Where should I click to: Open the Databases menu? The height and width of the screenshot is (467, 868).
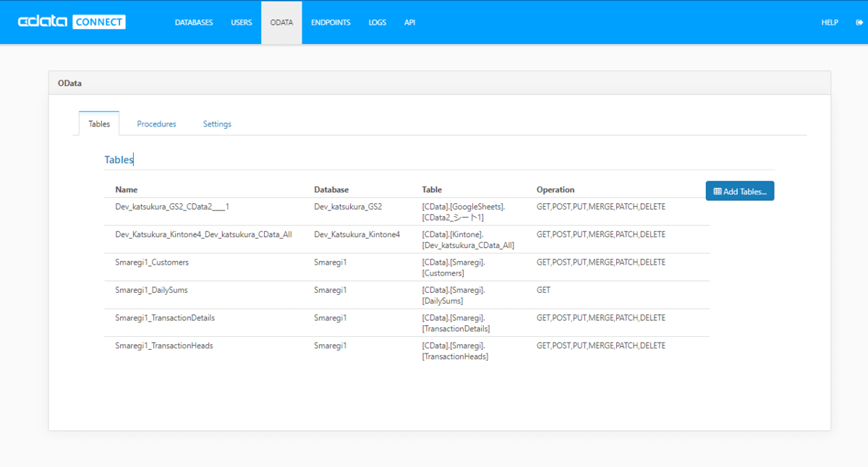pos(194,22)
